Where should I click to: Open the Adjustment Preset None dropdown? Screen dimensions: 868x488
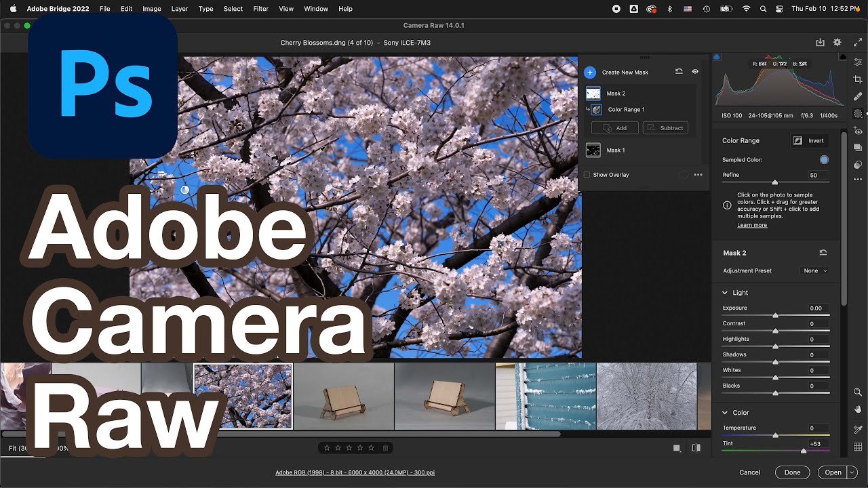814,270
